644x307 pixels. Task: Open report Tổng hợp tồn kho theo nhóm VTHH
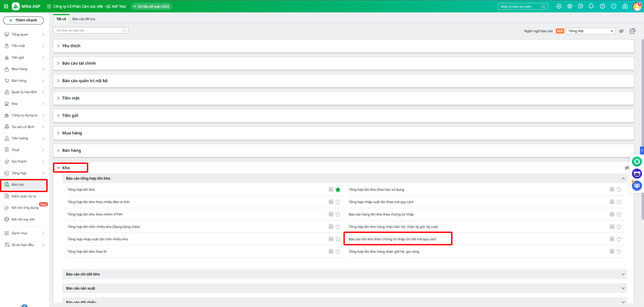coord(95,214)
